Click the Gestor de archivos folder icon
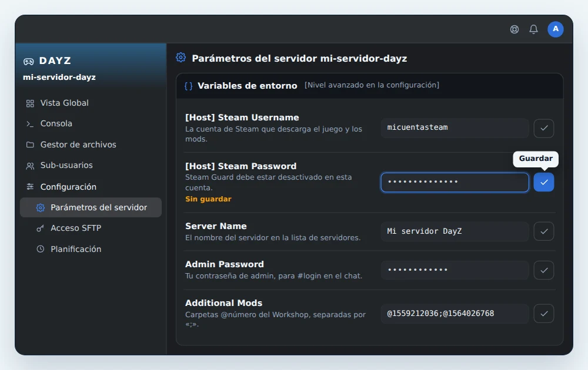This screenshot has width=588, height=370. (x=30, y=144)
